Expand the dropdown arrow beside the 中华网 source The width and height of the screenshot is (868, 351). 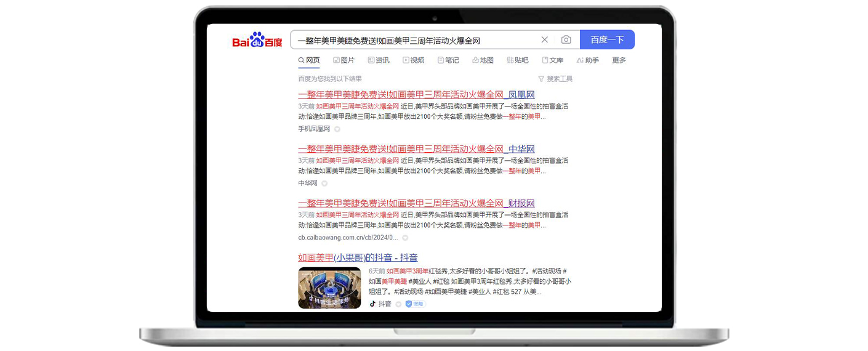pos(324,184)
